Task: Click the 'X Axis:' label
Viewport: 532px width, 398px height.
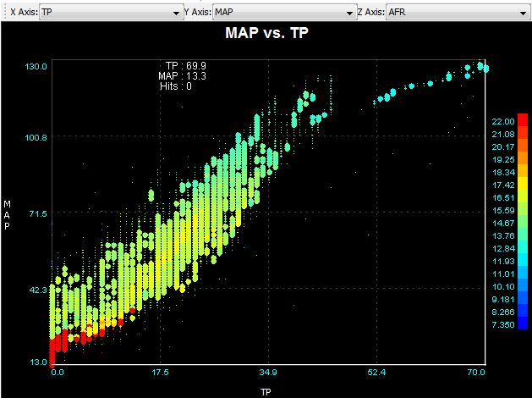Action: tap(24, 12)
